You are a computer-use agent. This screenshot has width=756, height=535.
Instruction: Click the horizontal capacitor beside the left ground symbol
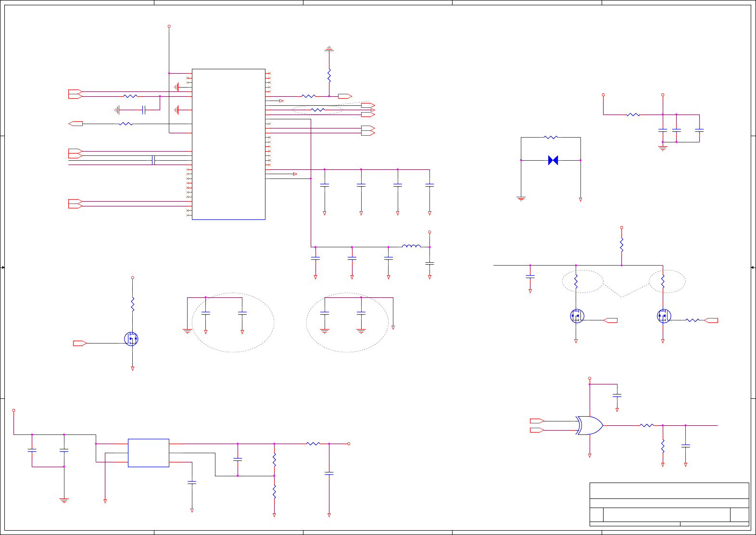(x=143, y=110)
